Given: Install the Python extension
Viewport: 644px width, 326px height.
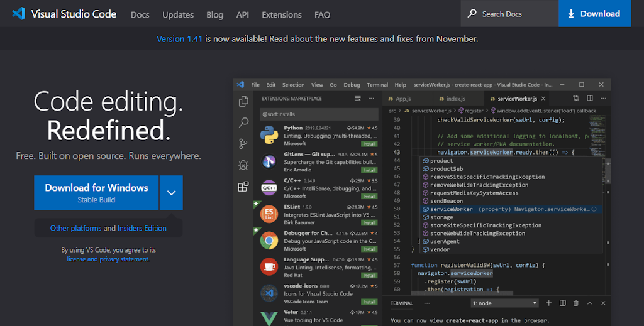Looking at the screenshot, I should 369,144.
